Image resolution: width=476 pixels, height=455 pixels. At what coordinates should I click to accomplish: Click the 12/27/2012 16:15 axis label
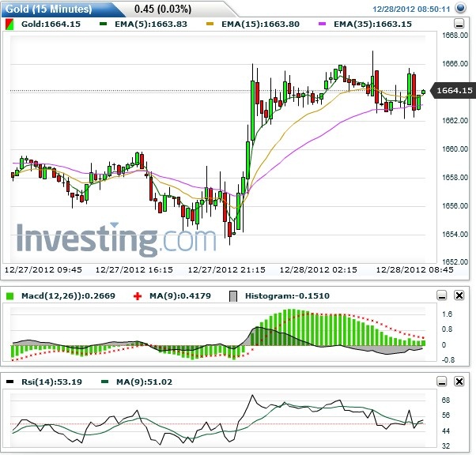point(134,269)
